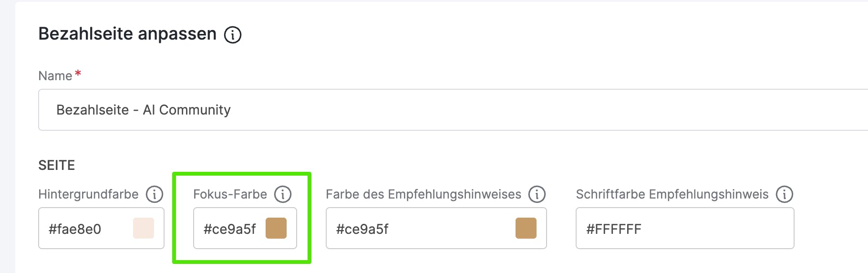Show info for Hintergrundfarbe
This screenshot has height=273, width=868.
[x=155, y=194]
